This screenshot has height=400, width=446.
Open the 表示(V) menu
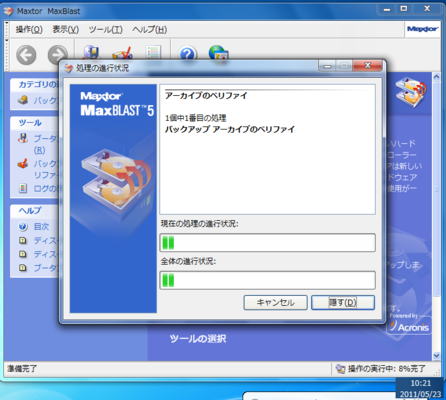tap(66, 30)
